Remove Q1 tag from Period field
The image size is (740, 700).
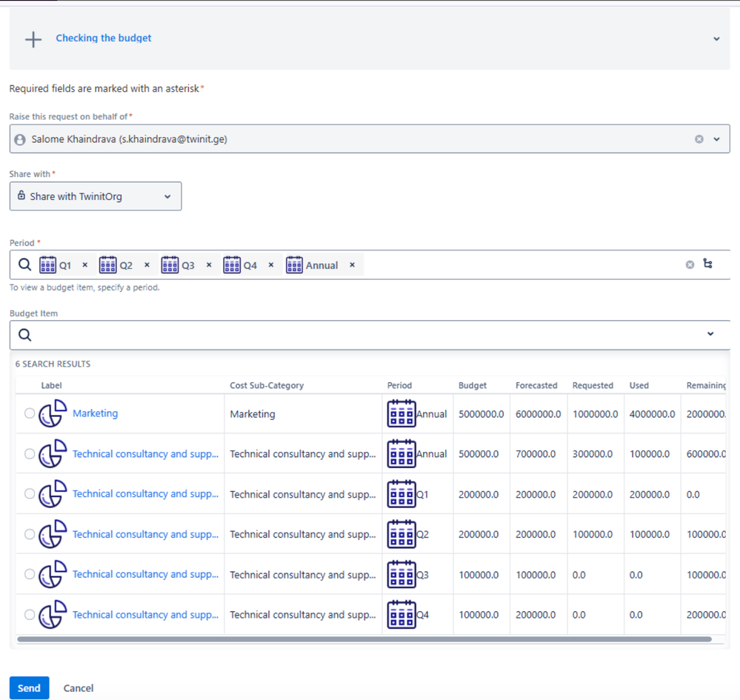(85, 265)
